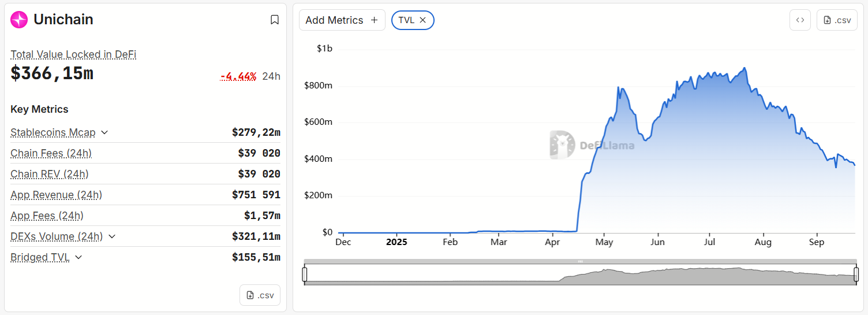Bookmark the Unichain chain
The width and height of the screenshot is (868, 315).
pos(275,20)
